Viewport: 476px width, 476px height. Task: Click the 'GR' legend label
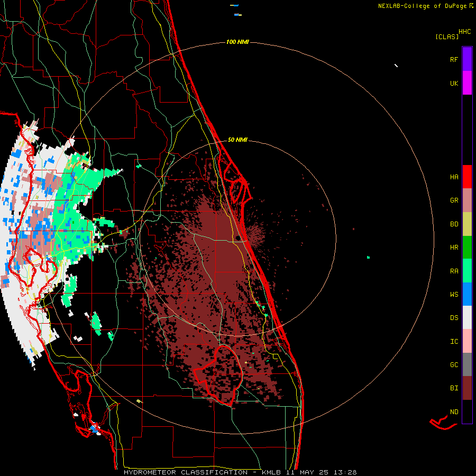[454, 200]
